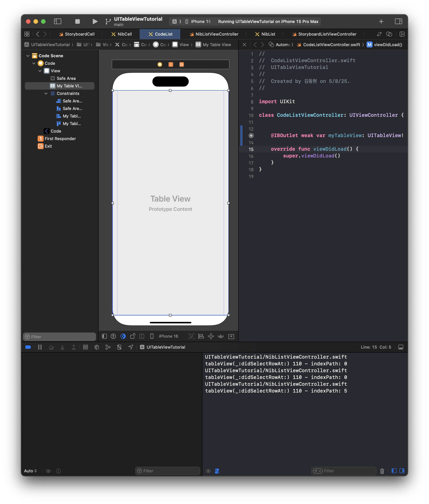Hide the debug area button
This screenshot has width=429, height=504.
[x=401, y=347]
